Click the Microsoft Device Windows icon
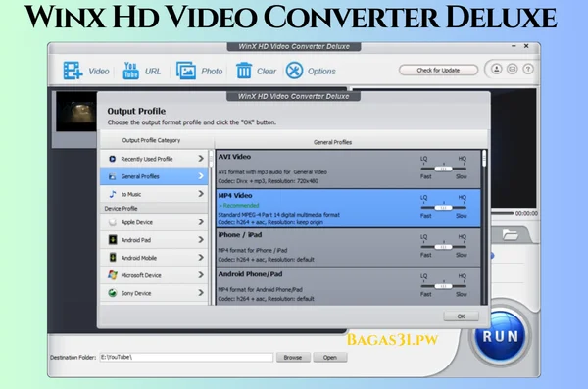The height and width of the screenshot is (389, 588). point(113,275)
